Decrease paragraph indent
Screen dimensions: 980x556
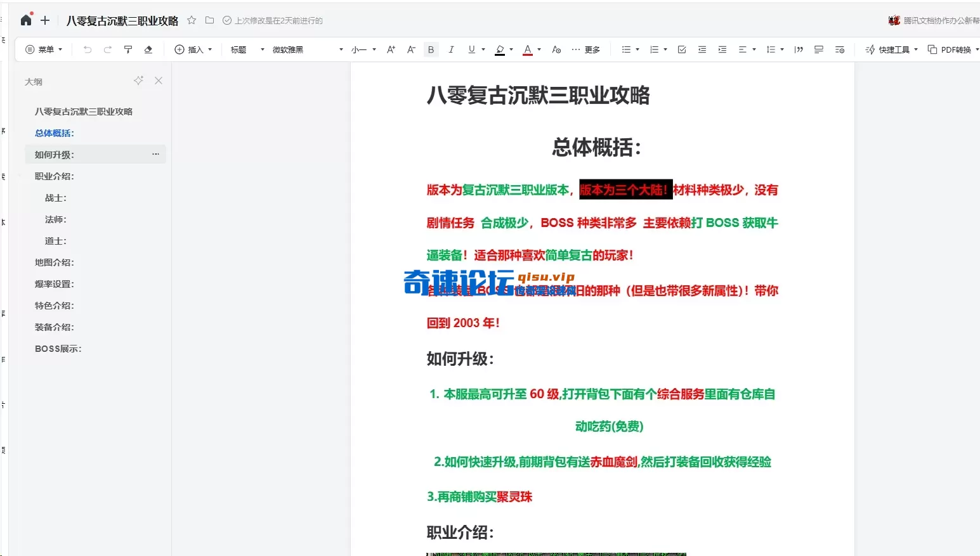702,49
